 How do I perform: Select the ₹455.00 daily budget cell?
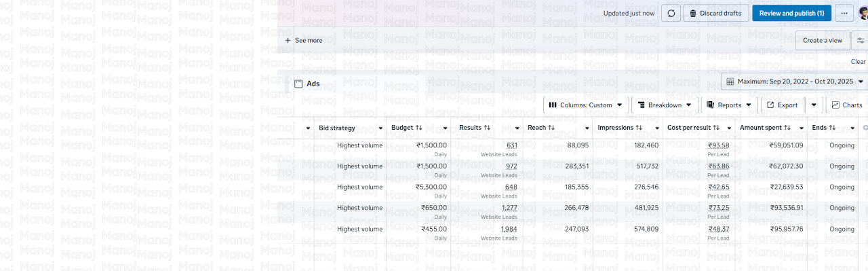434,229
